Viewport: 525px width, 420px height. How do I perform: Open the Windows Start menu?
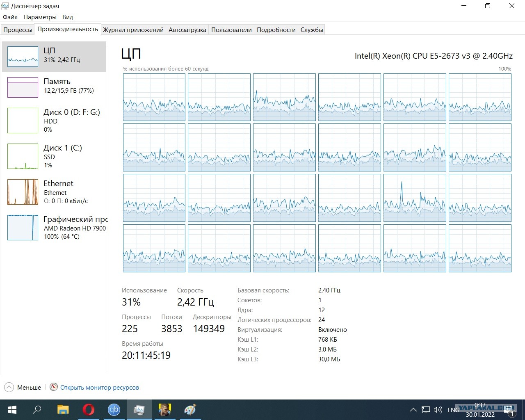pyautogui.click(x=12, y=410)
